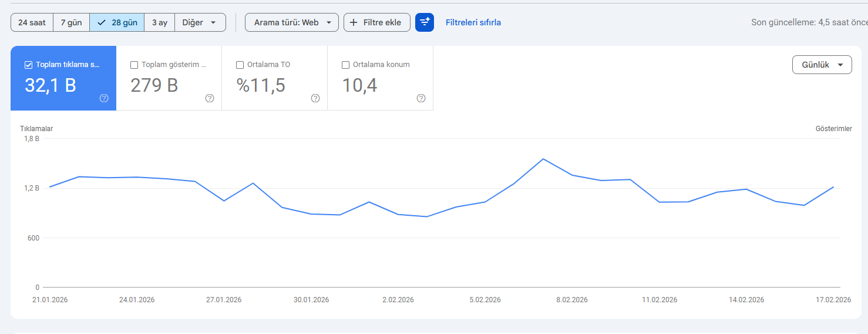The width and height of the screenshot is (868, 334).
Task: Switch to the 7 gün range
Action: (72, 22)
